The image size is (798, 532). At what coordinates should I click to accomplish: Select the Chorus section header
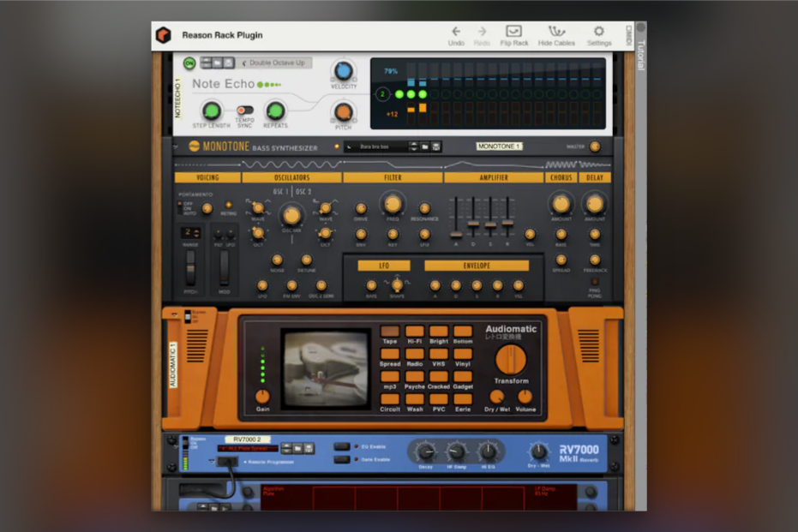pyautogui.click(x=561, y=177)
